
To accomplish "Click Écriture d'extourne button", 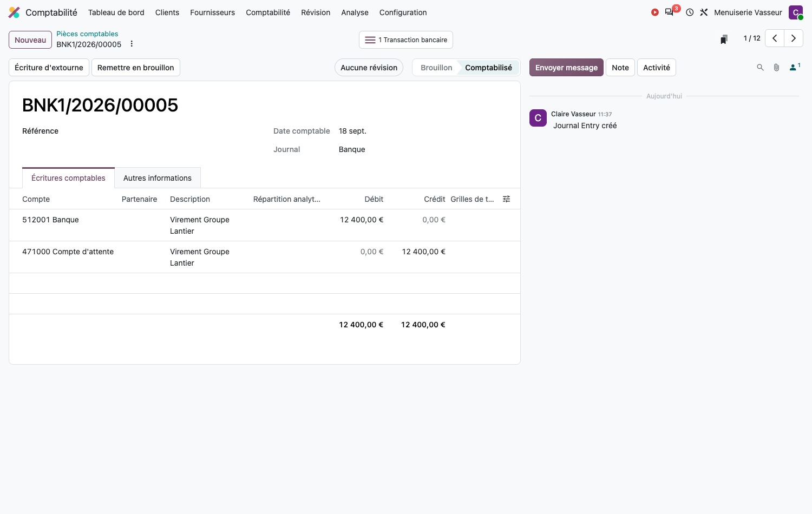I will tap(49, 68).
